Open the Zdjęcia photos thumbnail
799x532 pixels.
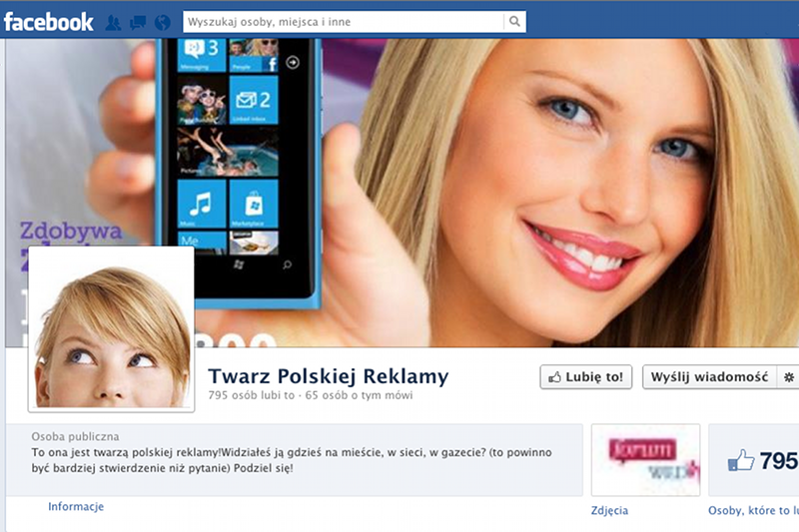pyautogui.click(x=645, y=460)
